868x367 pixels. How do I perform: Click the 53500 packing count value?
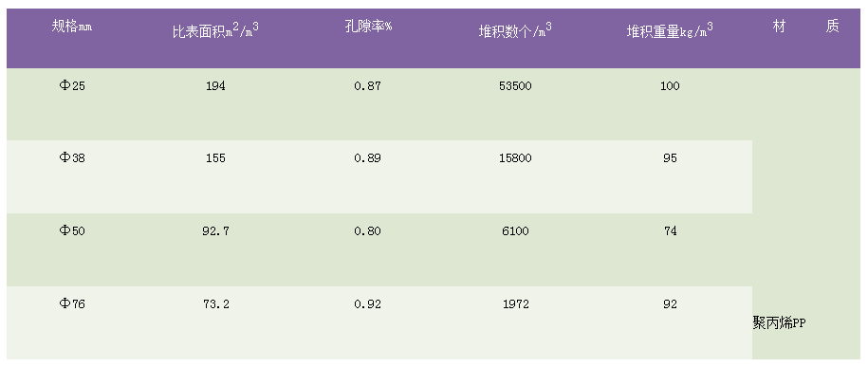point(515,85)
